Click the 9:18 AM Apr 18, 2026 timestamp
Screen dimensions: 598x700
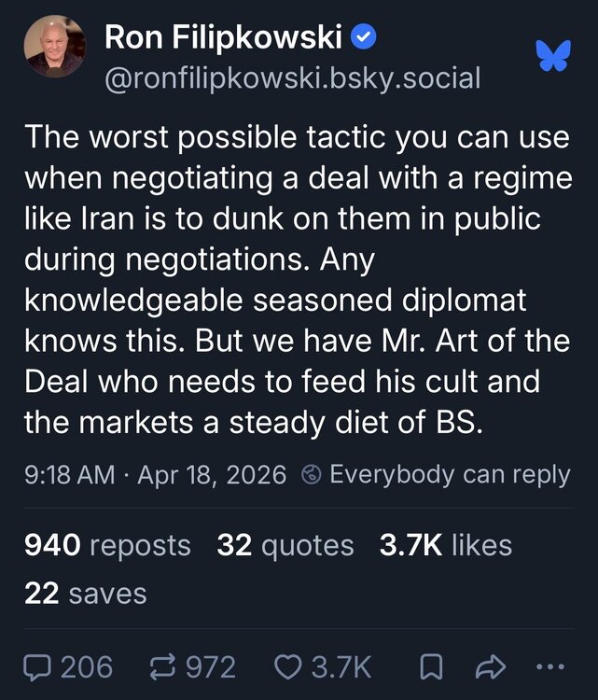[157, 474]
